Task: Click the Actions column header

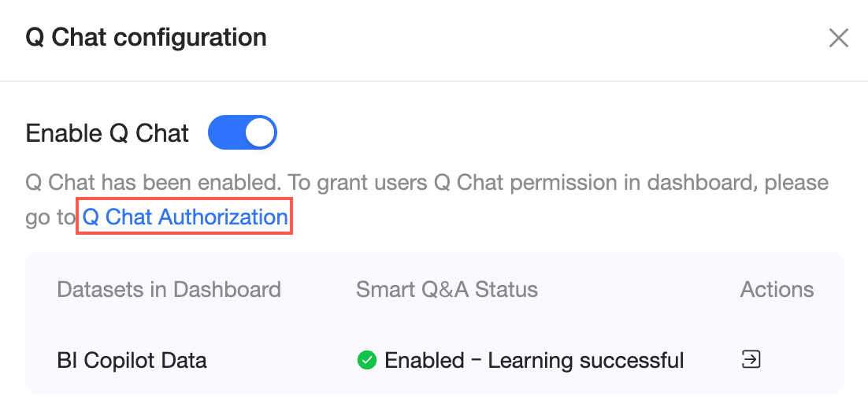Action: click(x=777, y=290)
